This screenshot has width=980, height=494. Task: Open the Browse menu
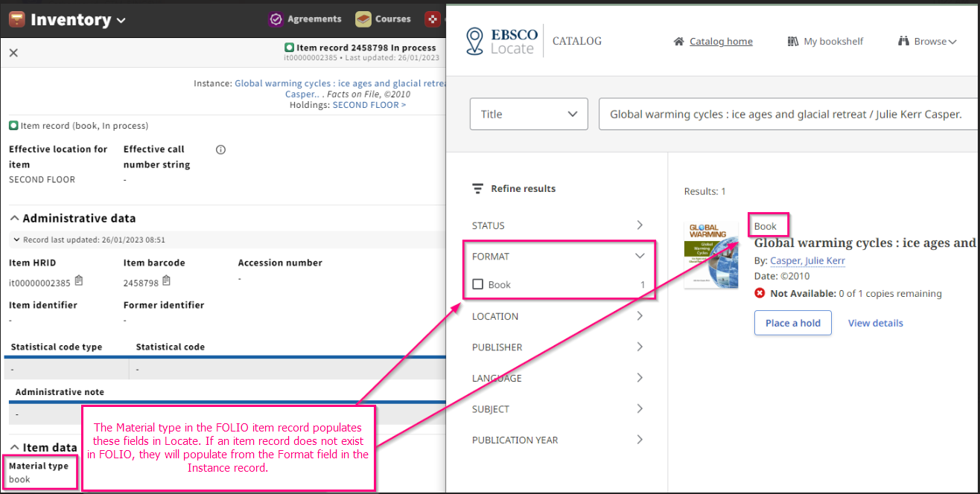pyautogui.click(x=927, y=42)
